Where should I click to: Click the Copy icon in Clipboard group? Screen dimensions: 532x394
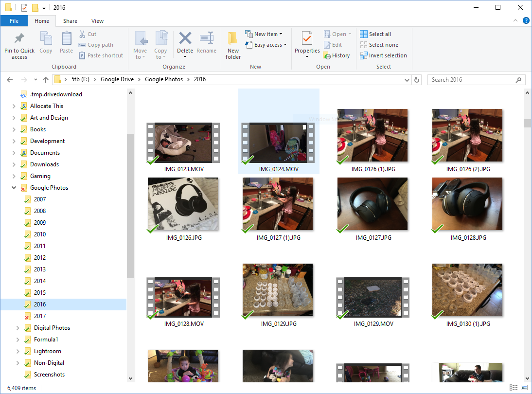46,38
